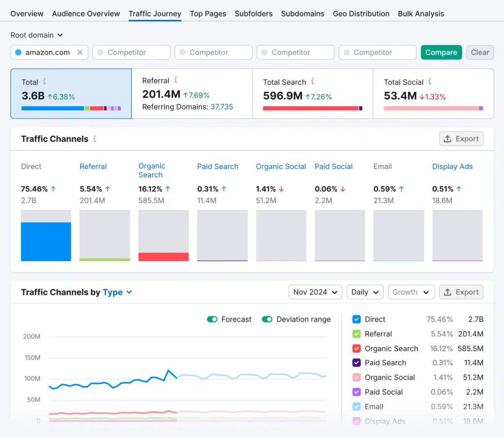The height and width of the screenshot is (438, 504).
Task: Click the info icon next to Total Search
Action: (x=313, y=82)
